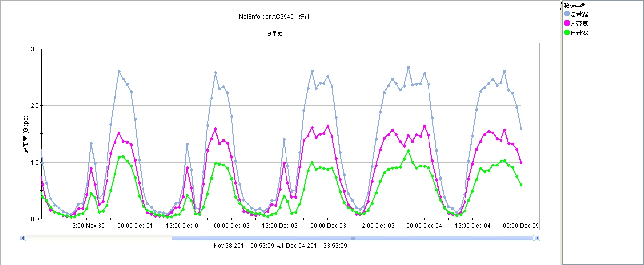Select the 入带宽 legend label
The height and width of the screenshot is (265, 644).
coord(579,24)
